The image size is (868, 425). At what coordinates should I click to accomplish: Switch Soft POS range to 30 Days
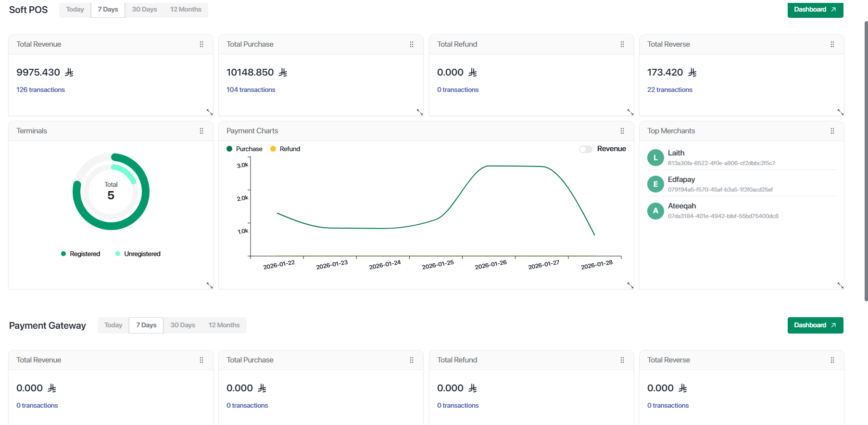[144, 10]
